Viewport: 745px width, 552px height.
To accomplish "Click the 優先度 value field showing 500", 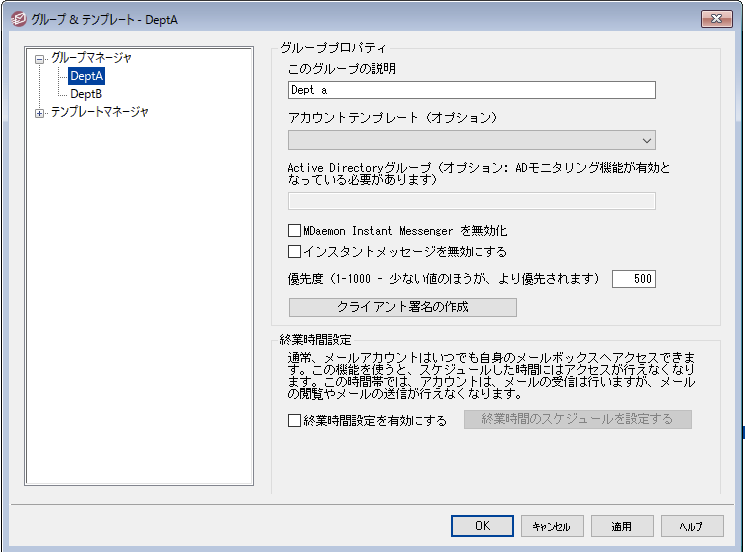I will click(x=633, y=279).
